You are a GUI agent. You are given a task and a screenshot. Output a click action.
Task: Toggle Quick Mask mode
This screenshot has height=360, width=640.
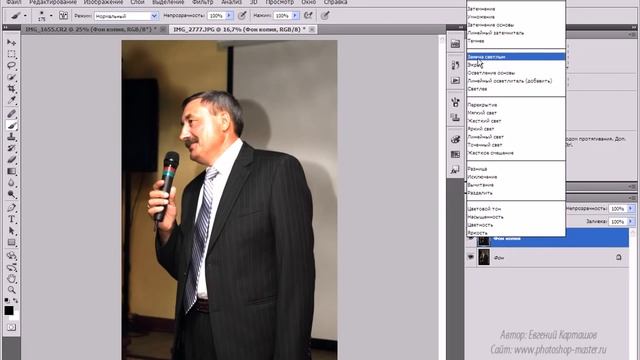click(x=11, y=327)
